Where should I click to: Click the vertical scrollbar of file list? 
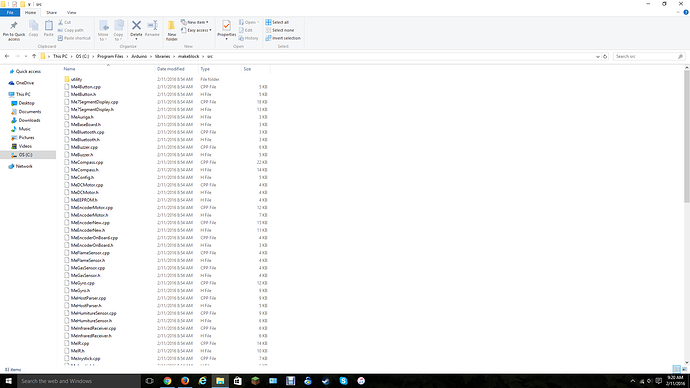click(x=686, y=136)
